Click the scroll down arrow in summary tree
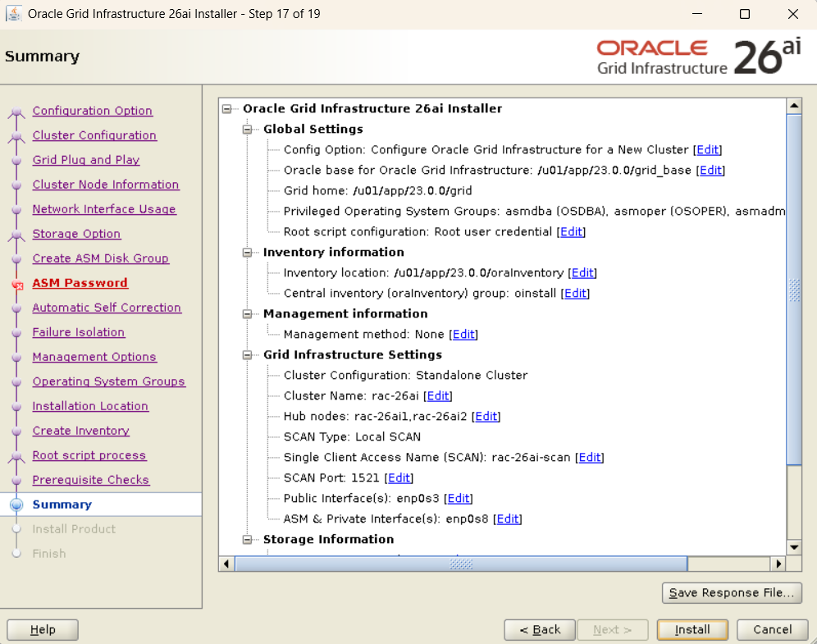Screen dimensions: 817x644 click(794, 547)
